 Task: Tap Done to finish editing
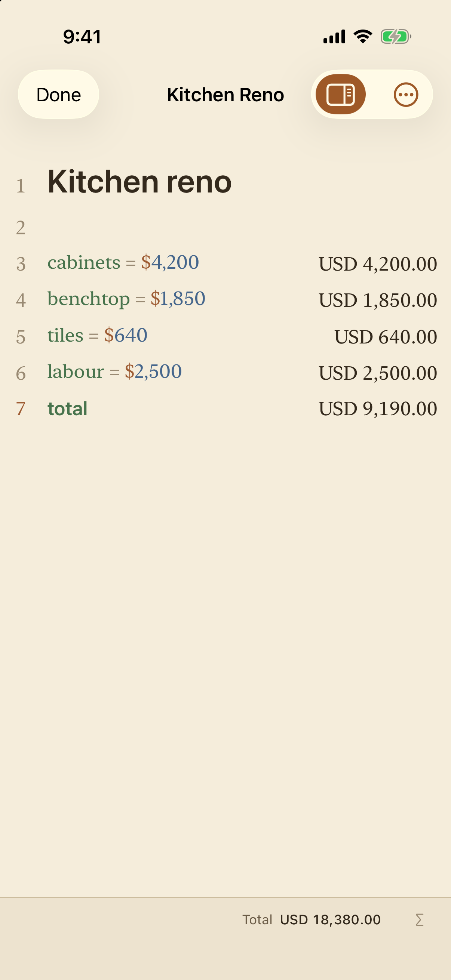click(x=59, y=94)
